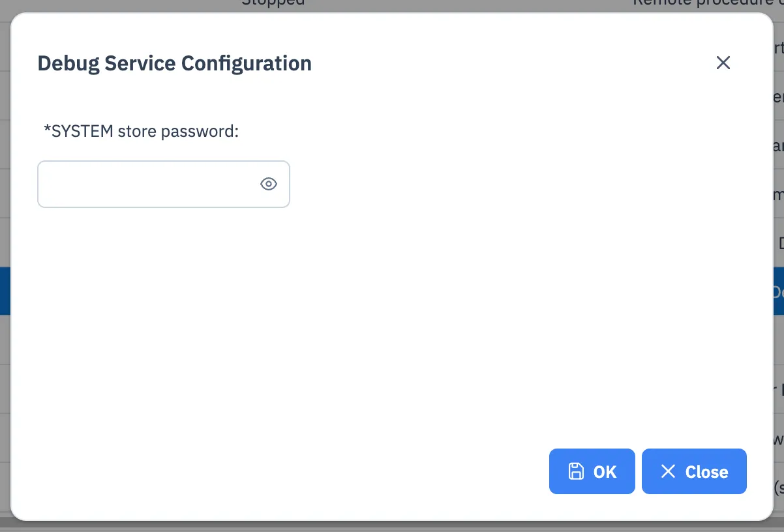Select the blue highlighted row at left edge
Screen dimensions: 784x532
click(x=5, y=291)
